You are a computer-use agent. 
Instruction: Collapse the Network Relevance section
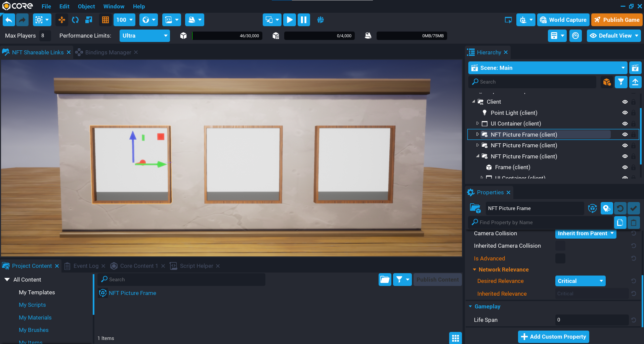coord(475,269)
